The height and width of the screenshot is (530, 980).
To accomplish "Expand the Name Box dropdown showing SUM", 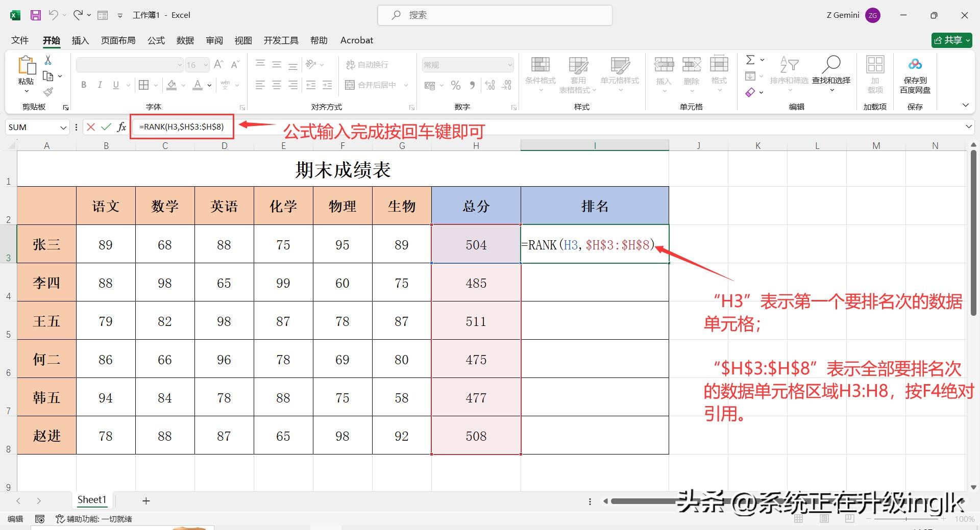I will point(63,128).
